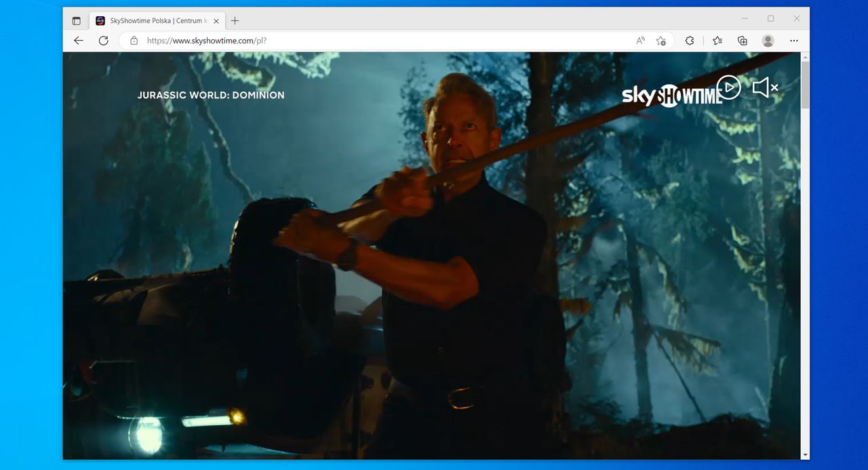Image resolution: width=868 pixels, height=470 pixels.
Task: Maximize the browser window
Action: pos(770,18)
